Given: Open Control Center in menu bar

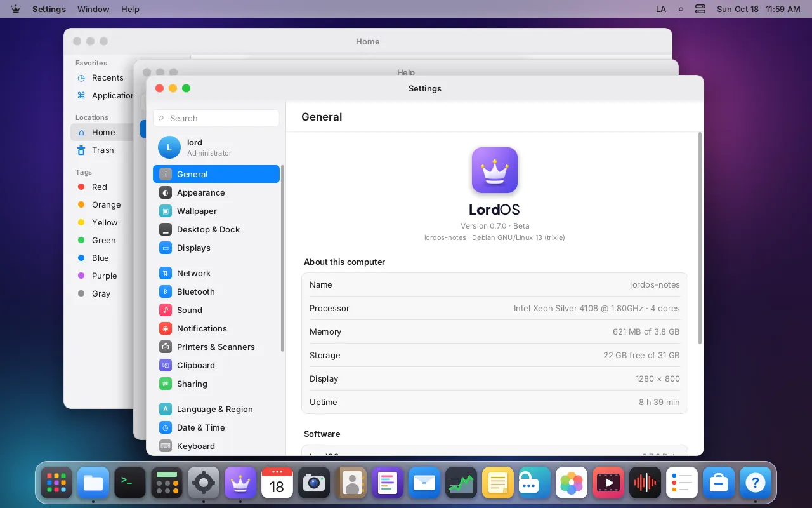Looking at the screenshot, I should 700,9.
